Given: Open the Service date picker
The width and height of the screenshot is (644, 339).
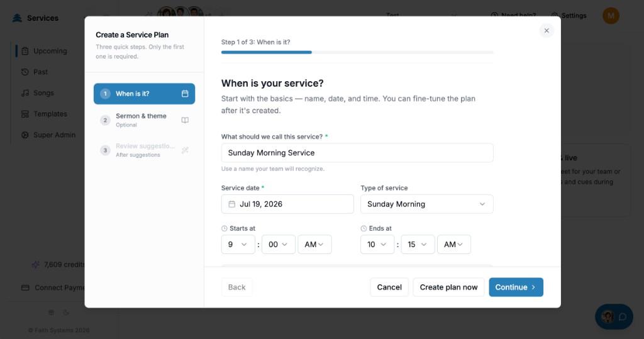Looking at the screenshot, I should [x=287, y=204].
